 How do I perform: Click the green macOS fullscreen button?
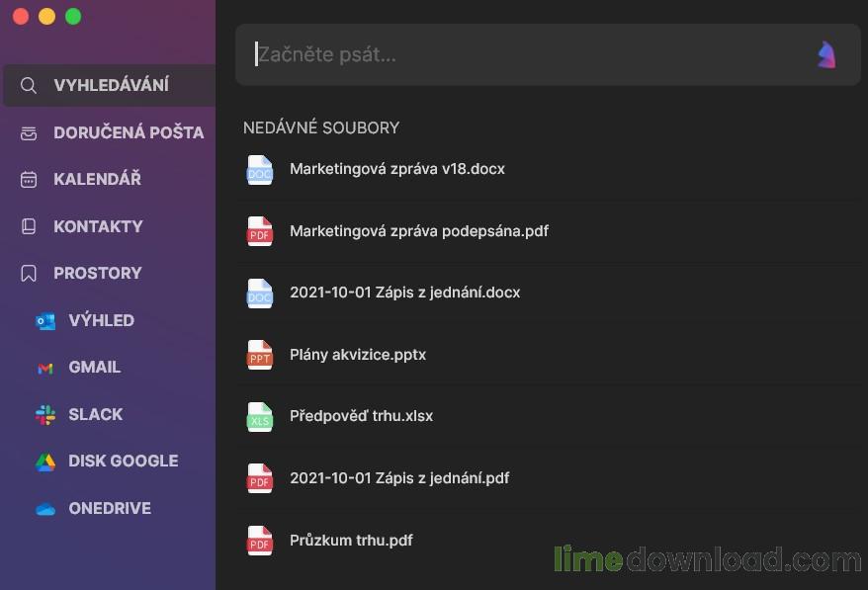[73, 17]
